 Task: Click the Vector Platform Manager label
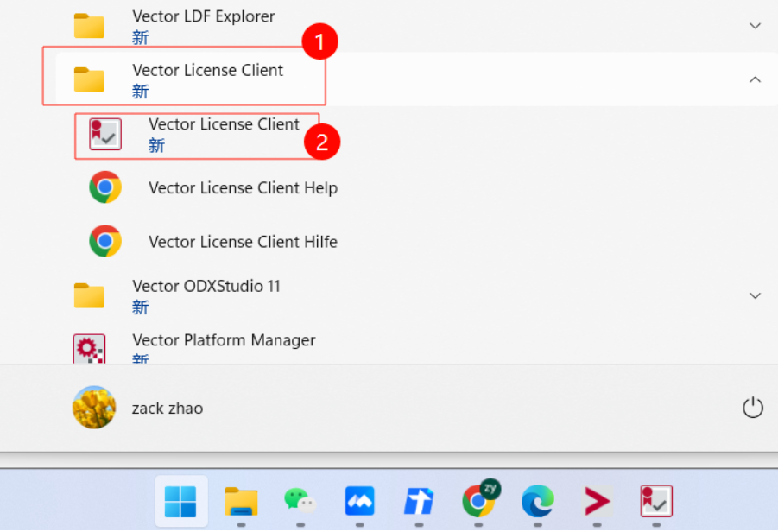click(x=224, y=340)
